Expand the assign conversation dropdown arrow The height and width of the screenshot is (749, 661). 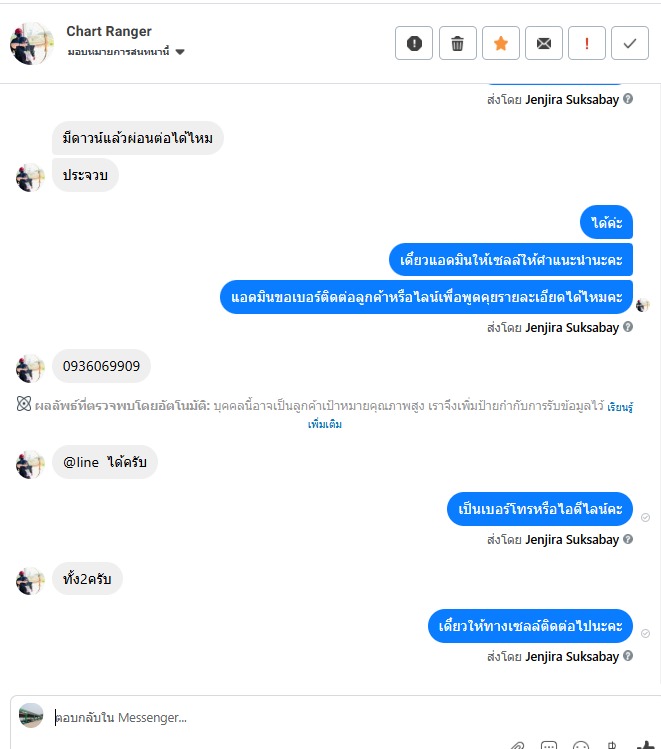180,52
